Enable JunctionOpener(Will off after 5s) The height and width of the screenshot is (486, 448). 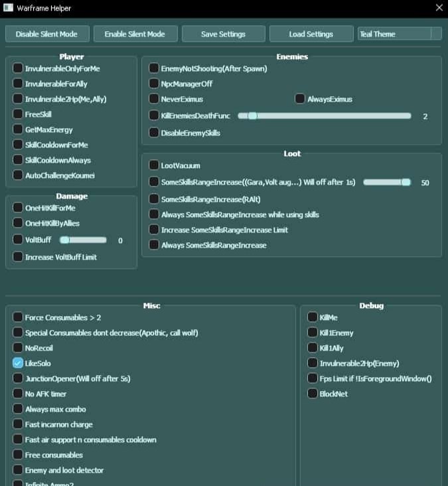click(18, 378)
